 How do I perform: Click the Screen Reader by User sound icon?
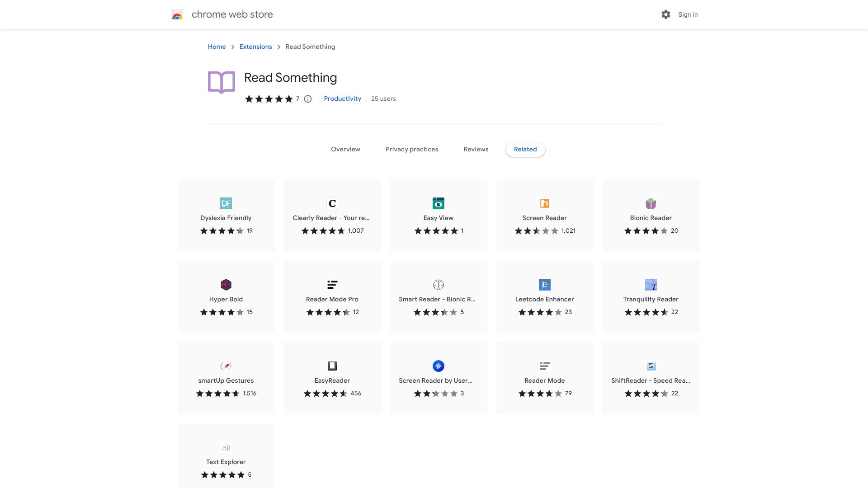438,366
